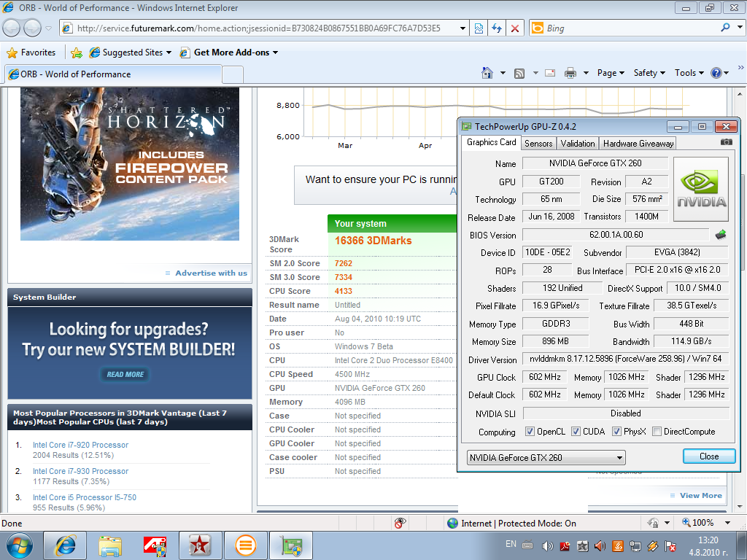This screenshot has height=560, width=747.
Task: Open the Windows Start orb
Action: pyautogui.click(x=20, y=545)
